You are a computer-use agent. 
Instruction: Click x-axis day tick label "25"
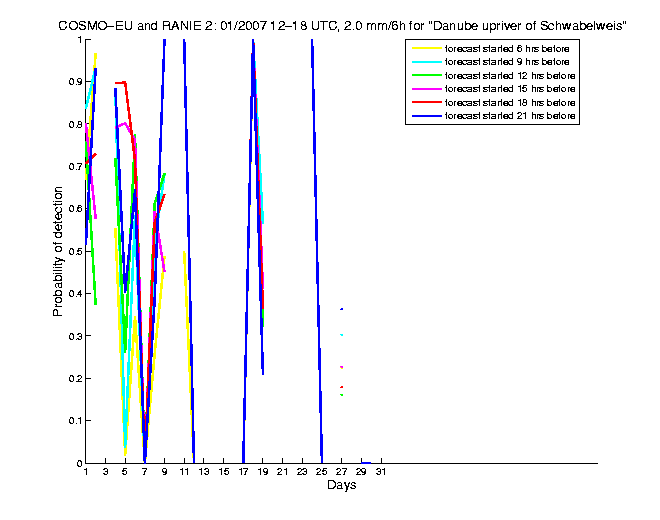click(x=322, y=472)
